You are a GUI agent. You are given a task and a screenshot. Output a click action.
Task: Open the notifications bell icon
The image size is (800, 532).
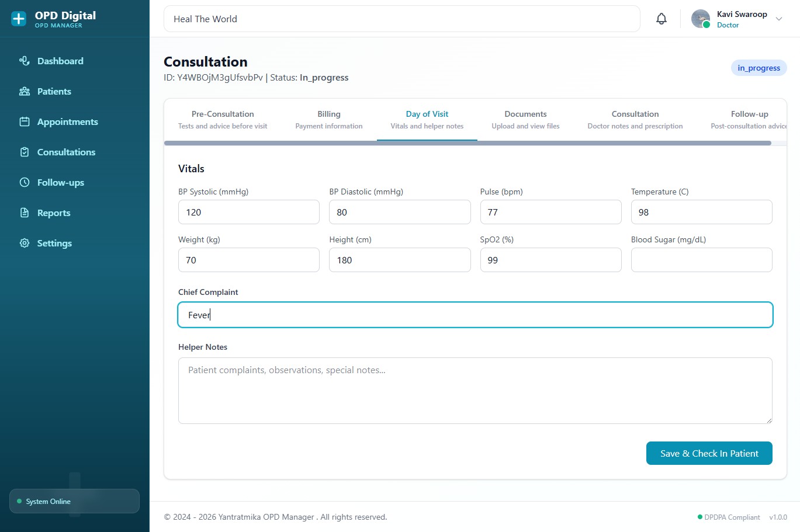pyautogui.click(x=661, y=19)
